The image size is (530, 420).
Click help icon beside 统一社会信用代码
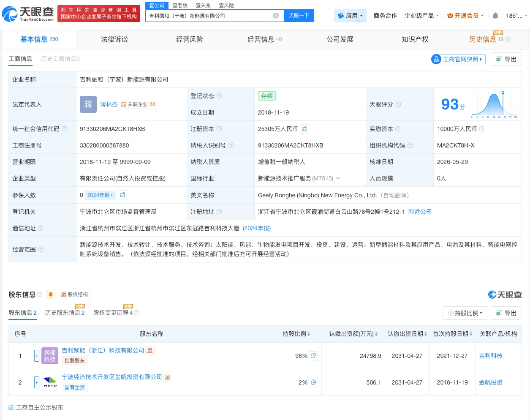click(65, 129)
